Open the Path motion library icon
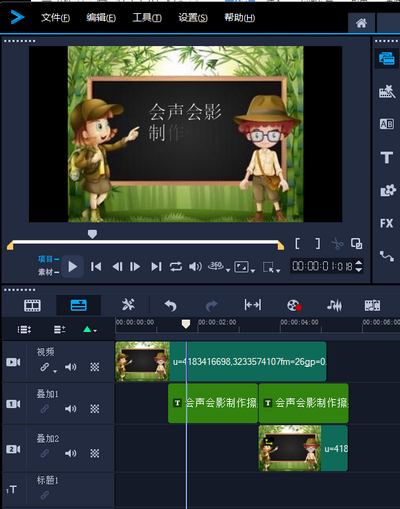The image size is (400, 509). [x=387, y=256]
